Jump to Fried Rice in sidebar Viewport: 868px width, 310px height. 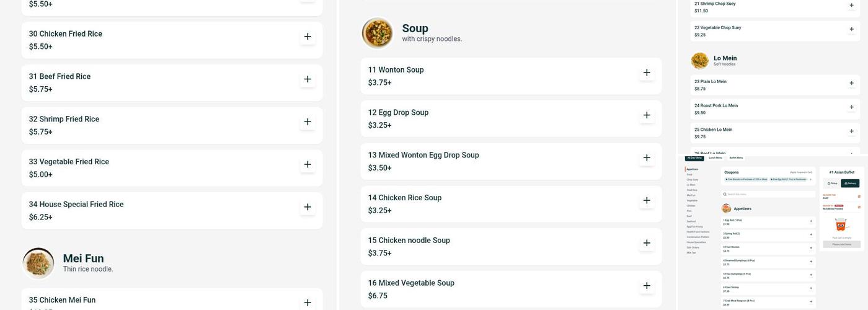click(x=691, y=190)
